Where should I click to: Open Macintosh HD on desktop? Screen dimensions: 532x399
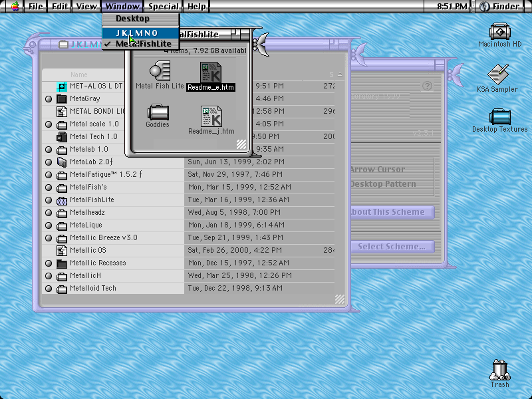click(499, 31)
